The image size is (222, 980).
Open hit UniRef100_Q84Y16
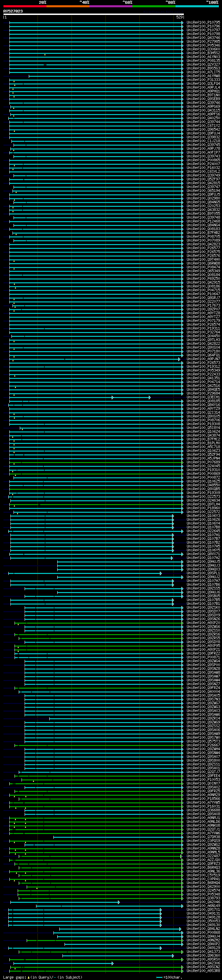(x=203, y=405)
